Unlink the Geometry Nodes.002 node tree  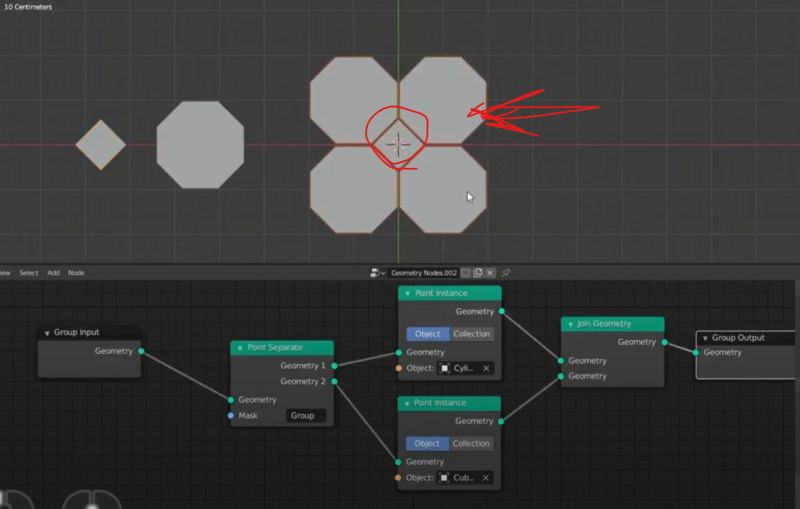[490, 273]
